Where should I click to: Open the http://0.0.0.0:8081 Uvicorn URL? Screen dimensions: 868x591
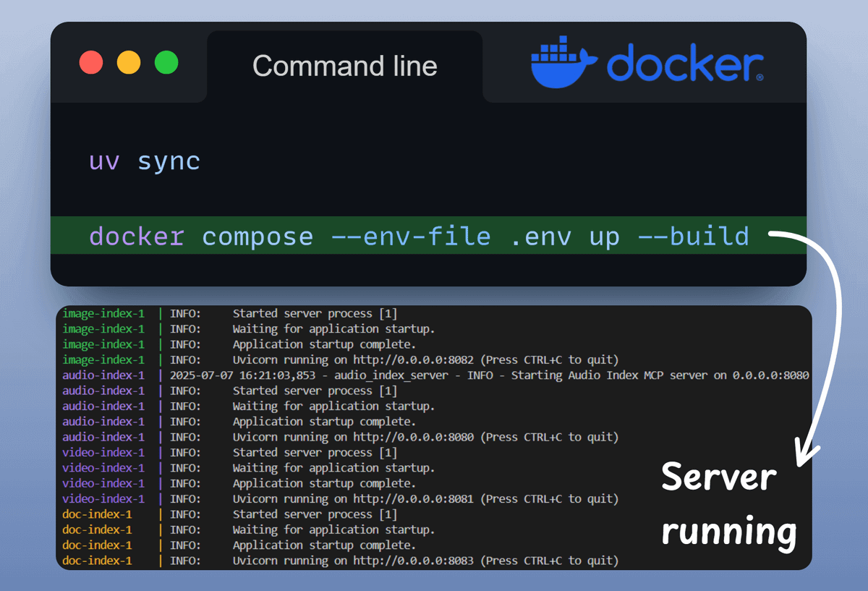pos(414,498)
